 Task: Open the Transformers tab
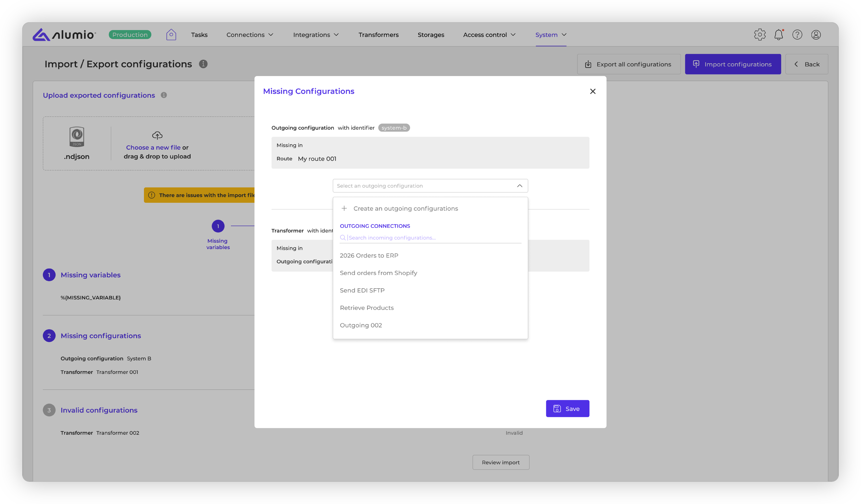(378, 35)
